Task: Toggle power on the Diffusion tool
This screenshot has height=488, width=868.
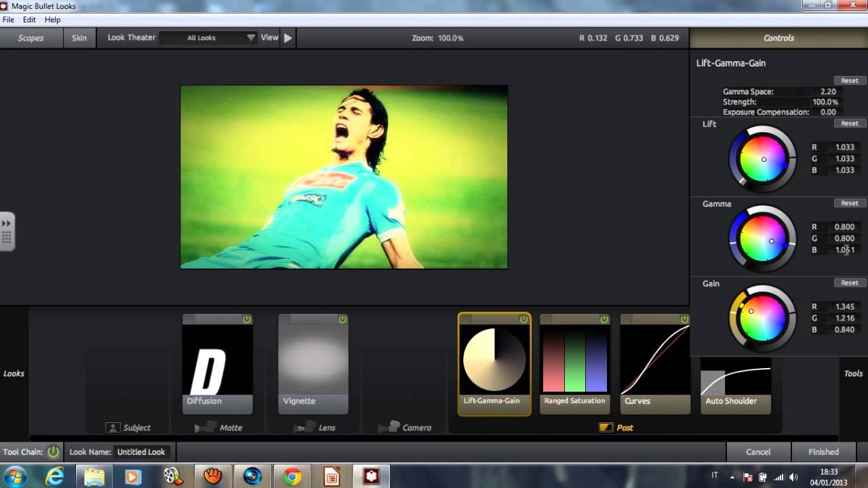Action: pyautogui.click(x=247, y=319)
